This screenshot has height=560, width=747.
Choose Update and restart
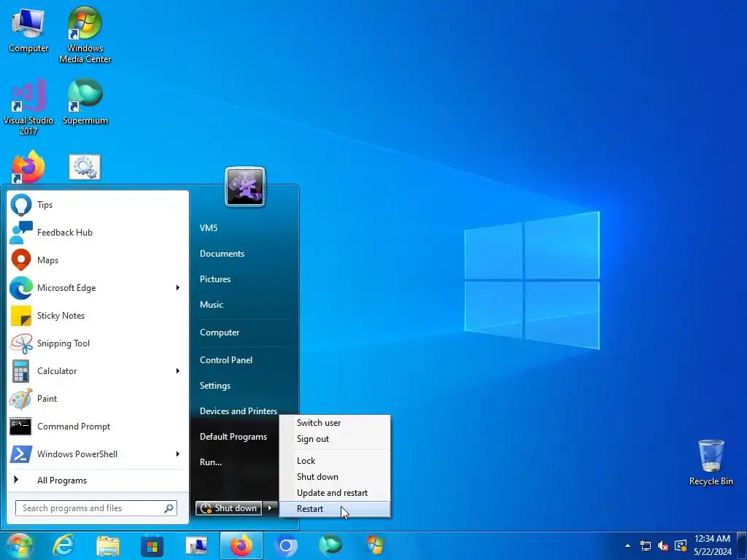coord(334,493)
